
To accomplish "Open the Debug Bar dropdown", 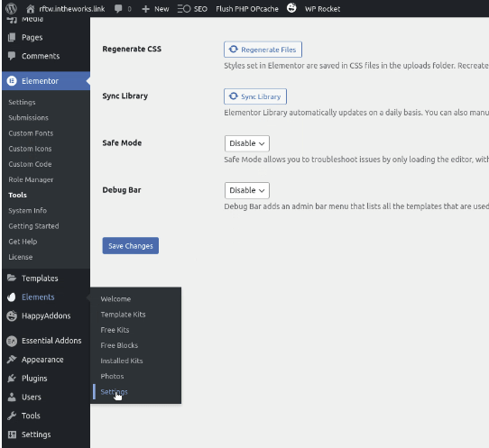I will [247, 190].
